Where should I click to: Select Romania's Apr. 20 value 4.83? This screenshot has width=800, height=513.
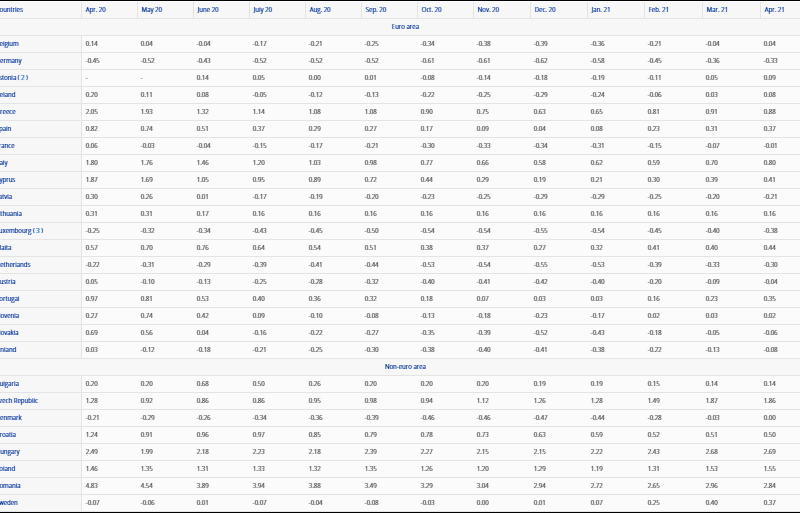tap(92, 485)
